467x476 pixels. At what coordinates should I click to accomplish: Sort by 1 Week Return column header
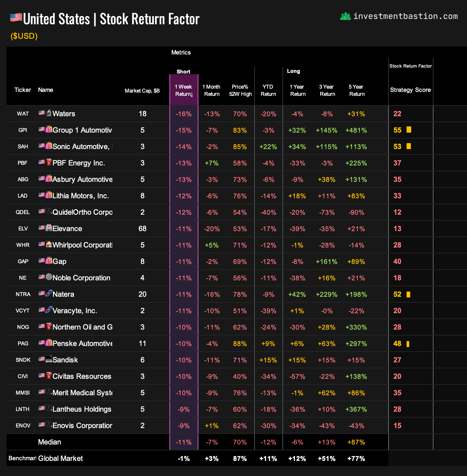(184, 90)
